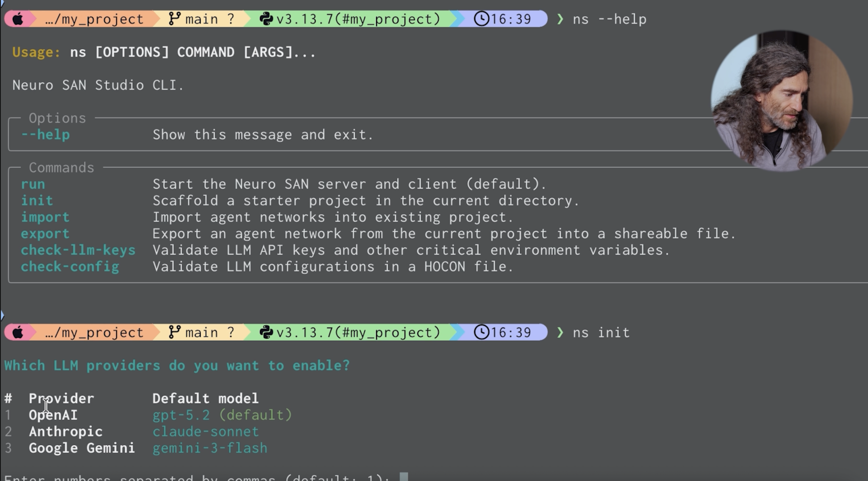The height and width of the screenshot is (481, 868).
Task: Click 'Validate LLM API keys' description
Action: click(411, 250)
